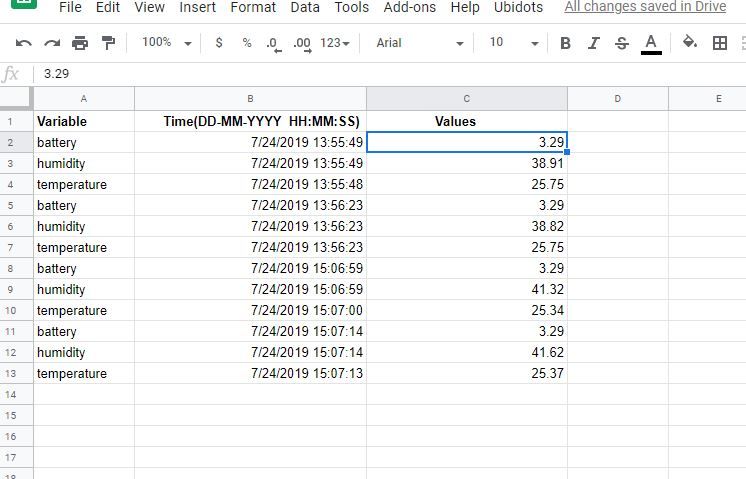
Task: Click the select-all corner box
Action: (16, 98)
